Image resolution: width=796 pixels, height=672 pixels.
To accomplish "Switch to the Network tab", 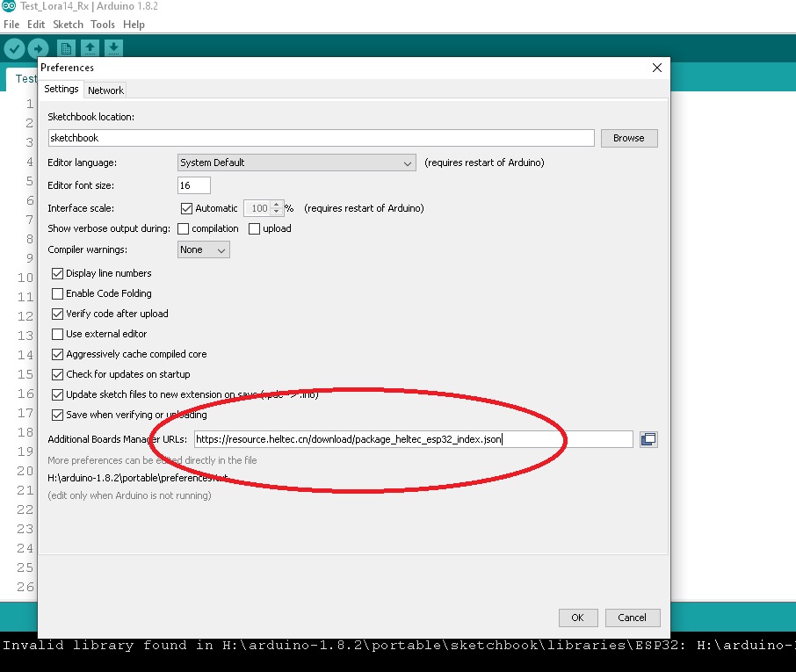I will tap(105, 90).
